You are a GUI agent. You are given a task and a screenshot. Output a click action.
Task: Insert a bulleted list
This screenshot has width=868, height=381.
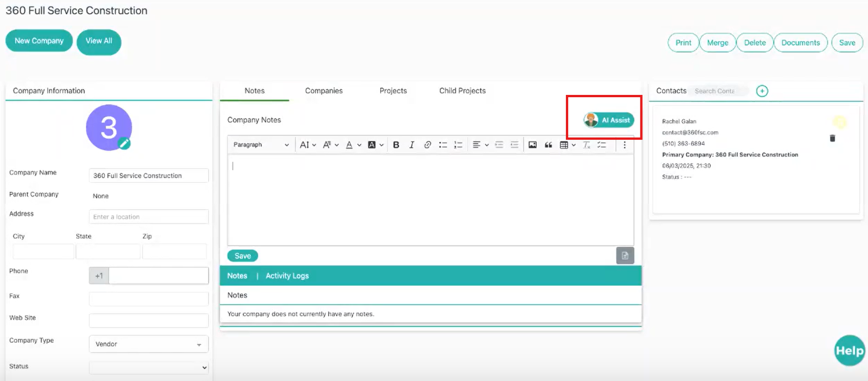[x=443, y=145]
